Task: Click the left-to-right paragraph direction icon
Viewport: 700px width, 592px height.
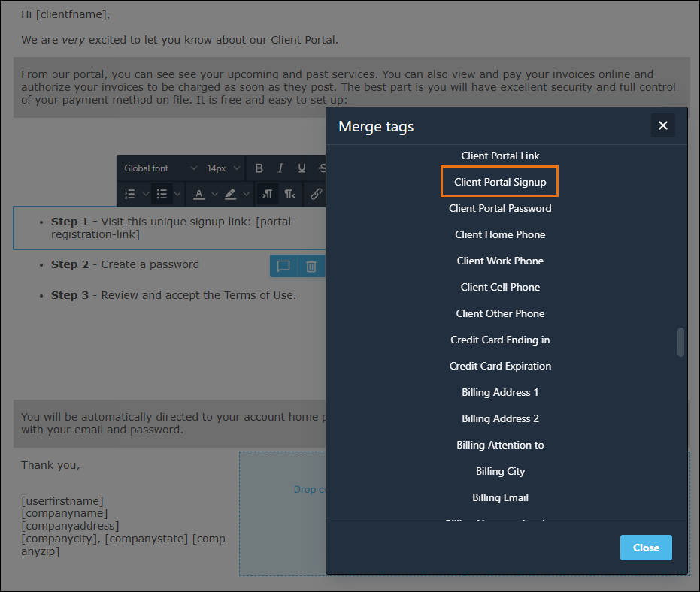Action: pos(268,194)
